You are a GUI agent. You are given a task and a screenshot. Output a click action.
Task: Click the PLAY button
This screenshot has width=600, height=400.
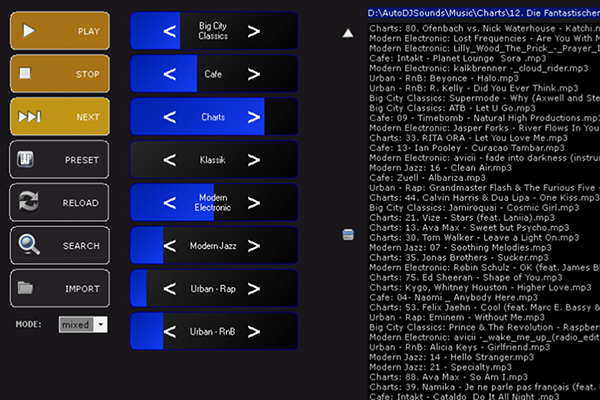coord(60,31)
